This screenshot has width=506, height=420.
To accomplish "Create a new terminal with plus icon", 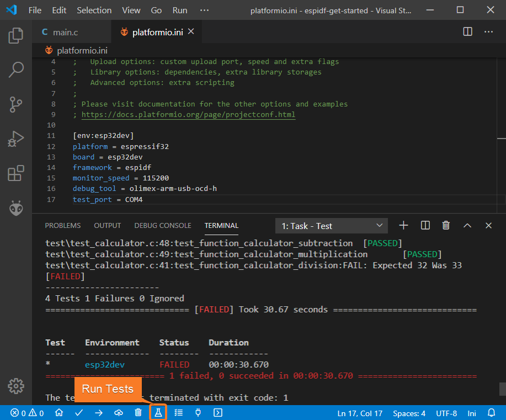I will (x=403, y=225).
